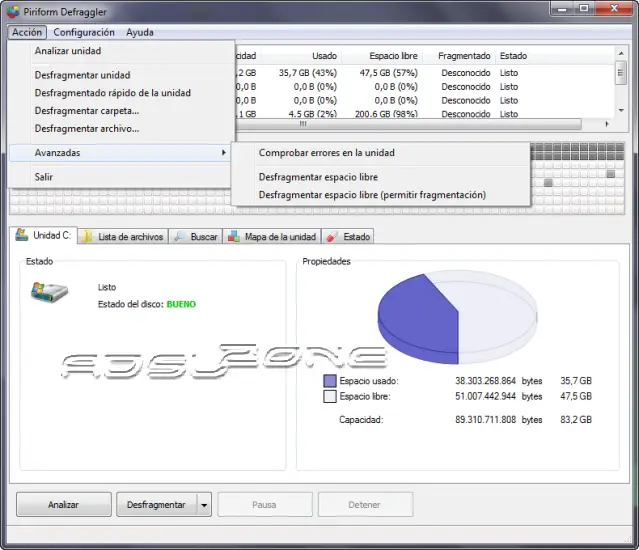Select Desfragmentar carpeta... option
The image size is (639, 550).
pyautogui.click(x=121, y=111)
